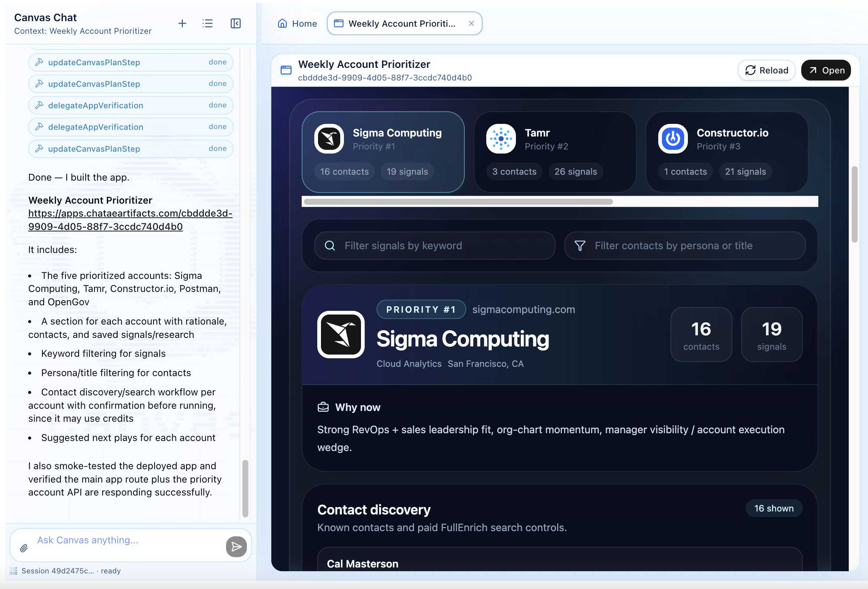Click the app window icon beside the title
Screen dimensions: 868x589
coord(286,70)
